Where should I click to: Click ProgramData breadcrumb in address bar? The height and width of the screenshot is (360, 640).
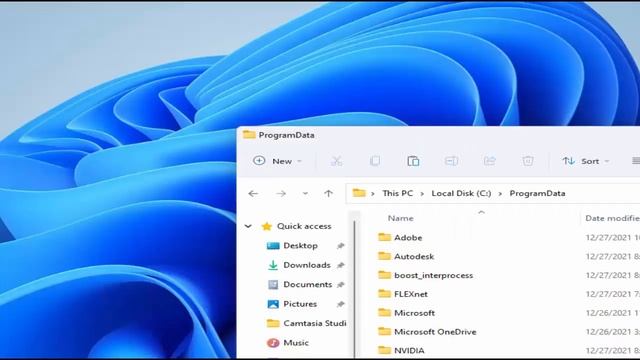coord(537,193)
